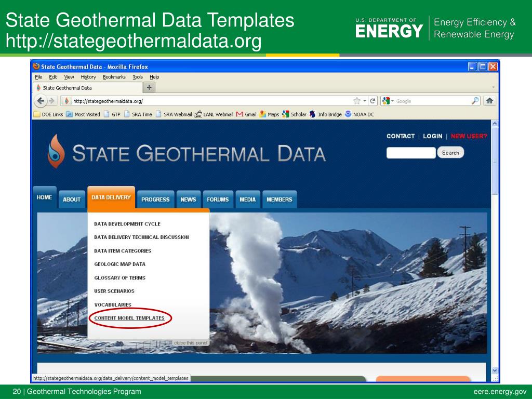Go to the NEWS tab
This screenshot has height=399, width=532.
pos(188,199)
